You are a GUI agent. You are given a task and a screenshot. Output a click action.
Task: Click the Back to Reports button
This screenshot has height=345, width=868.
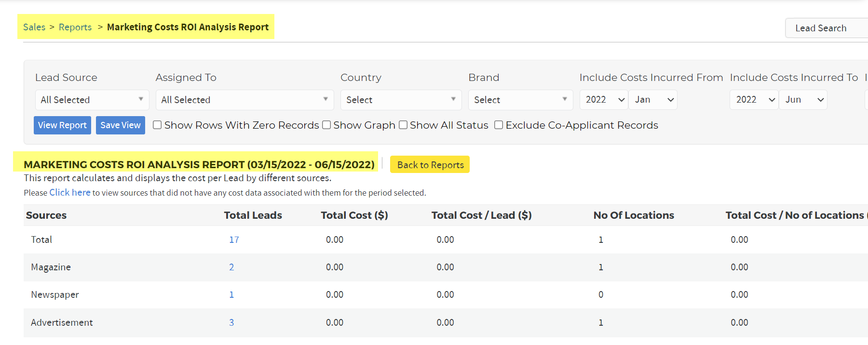pos(430,165)
